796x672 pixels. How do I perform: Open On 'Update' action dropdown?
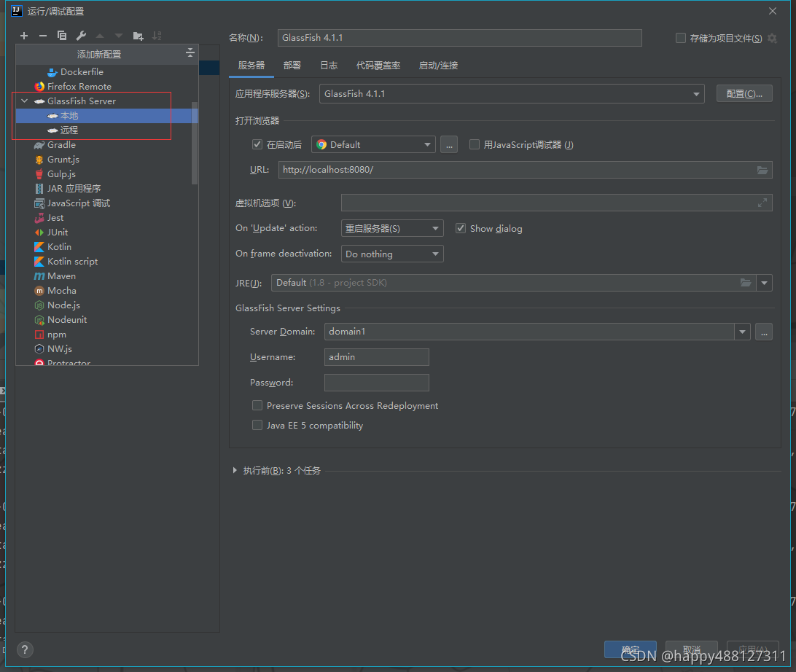click(392, 228)
